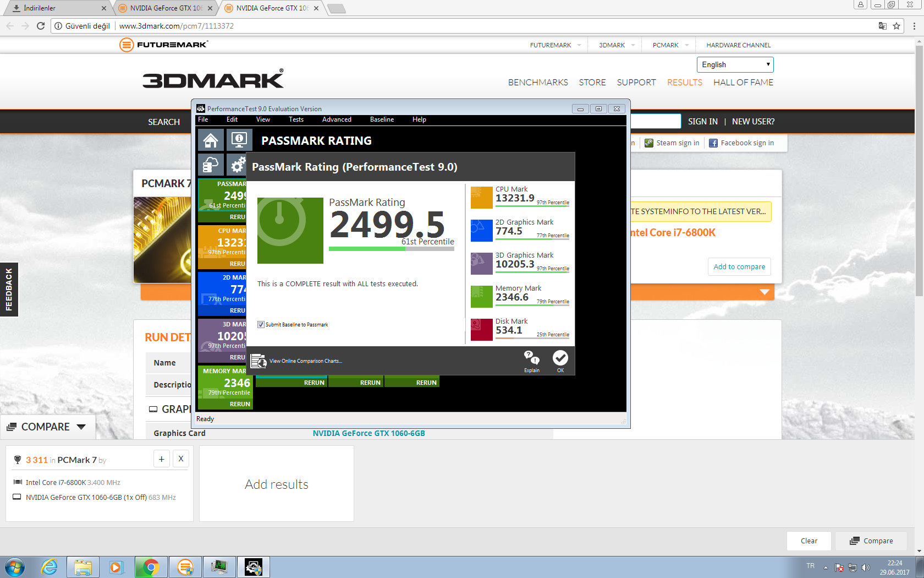Open the Tests menu in PerformanceTest

296,119
